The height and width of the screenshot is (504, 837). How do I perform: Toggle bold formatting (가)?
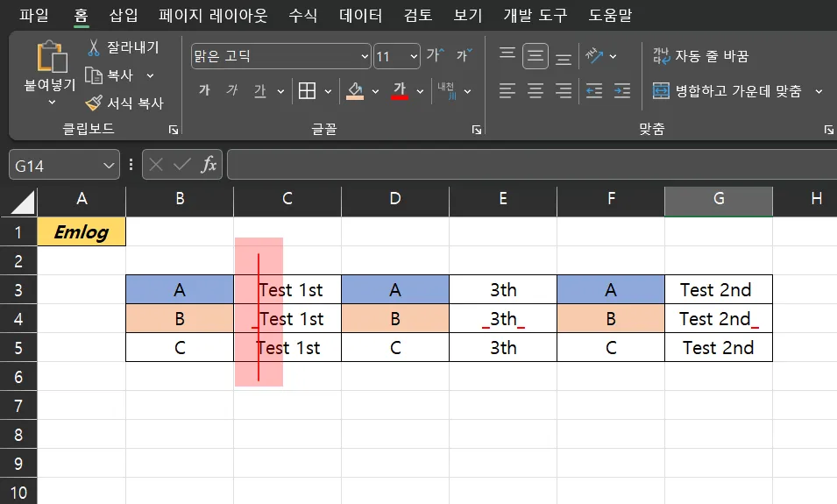pyautogui.click(x=204, y=90)
